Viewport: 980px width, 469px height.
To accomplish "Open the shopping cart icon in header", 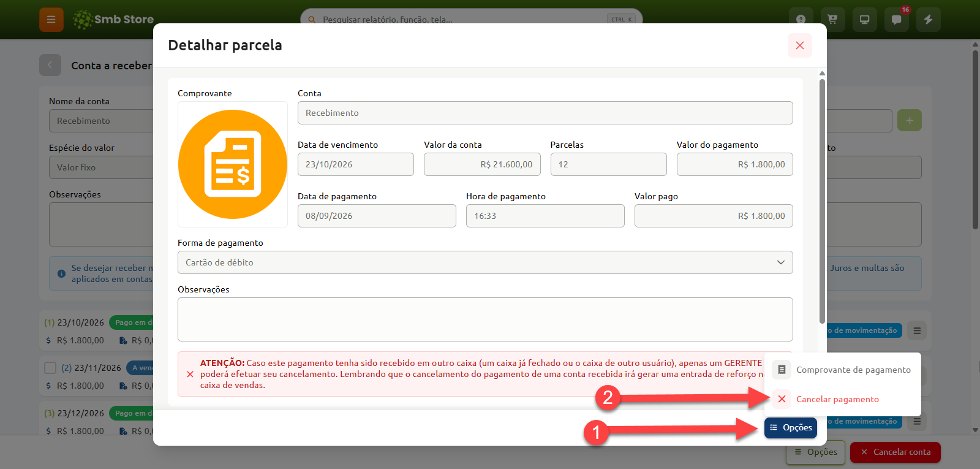I will (x=832, y=20).
